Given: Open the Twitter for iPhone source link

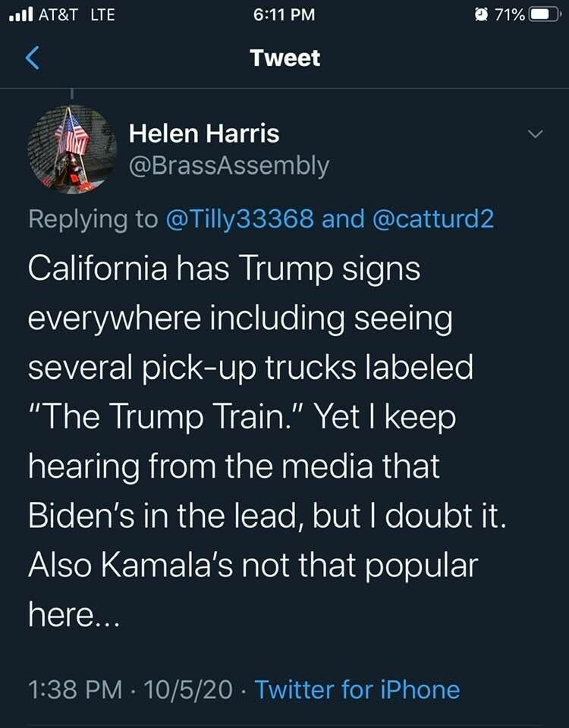Looking at the screenshot, I should coord(357,689).
